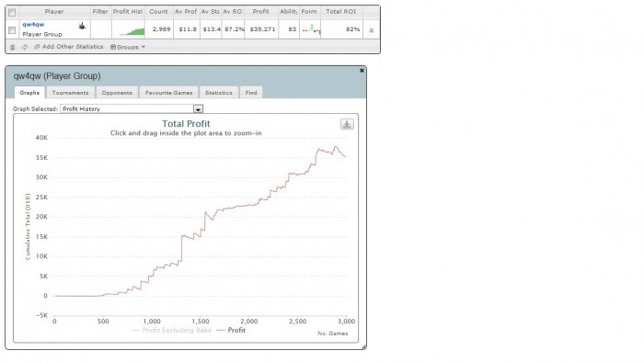Click the panel resize grip at bottom-right corner
This screenshot has width=644, height=362.
364,347
